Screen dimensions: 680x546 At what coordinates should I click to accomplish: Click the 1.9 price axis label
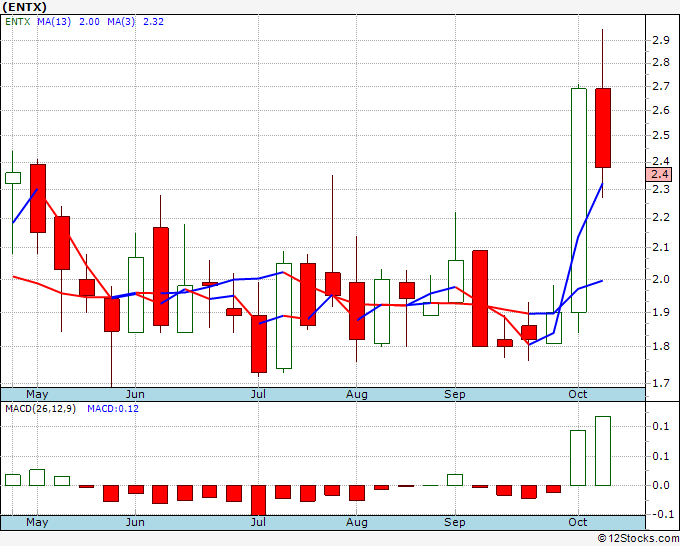pos(661,312)
